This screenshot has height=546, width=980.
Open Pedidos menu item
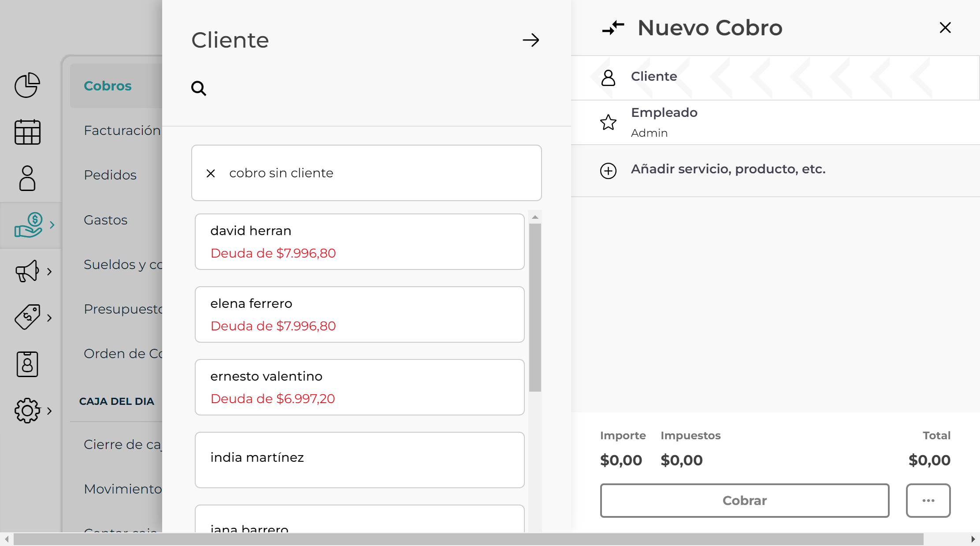[110, 175]
